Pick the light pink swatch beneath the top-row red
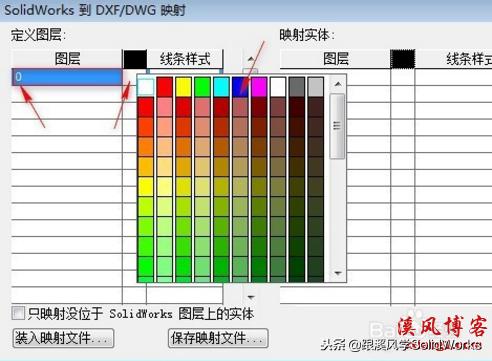The image size is (492, 361). point(165,107)
